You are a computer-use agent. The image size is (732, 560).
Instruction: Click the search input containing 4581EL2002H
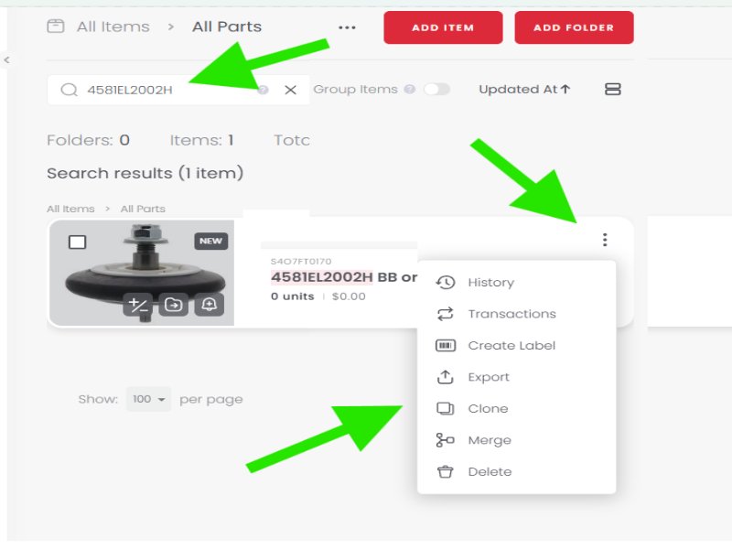click(165, 90)
